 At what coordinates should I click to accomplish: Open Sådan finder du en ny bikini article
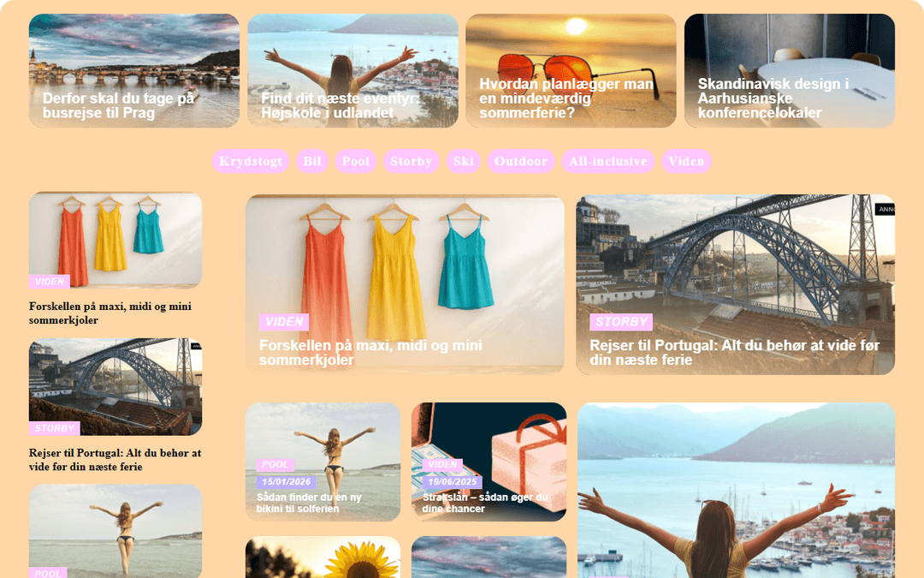310,503
